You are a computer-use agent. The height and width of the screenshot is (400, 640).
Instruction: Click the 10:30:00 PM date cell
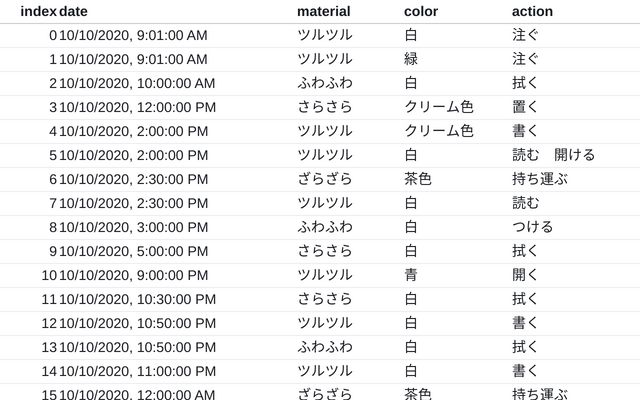coord(137,299)
